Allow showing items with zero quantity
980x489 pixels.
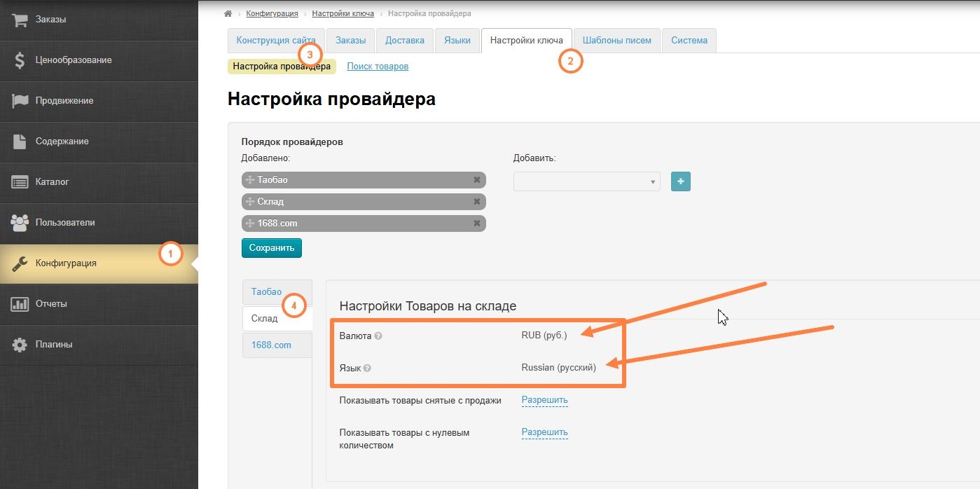tap(544, 432)
